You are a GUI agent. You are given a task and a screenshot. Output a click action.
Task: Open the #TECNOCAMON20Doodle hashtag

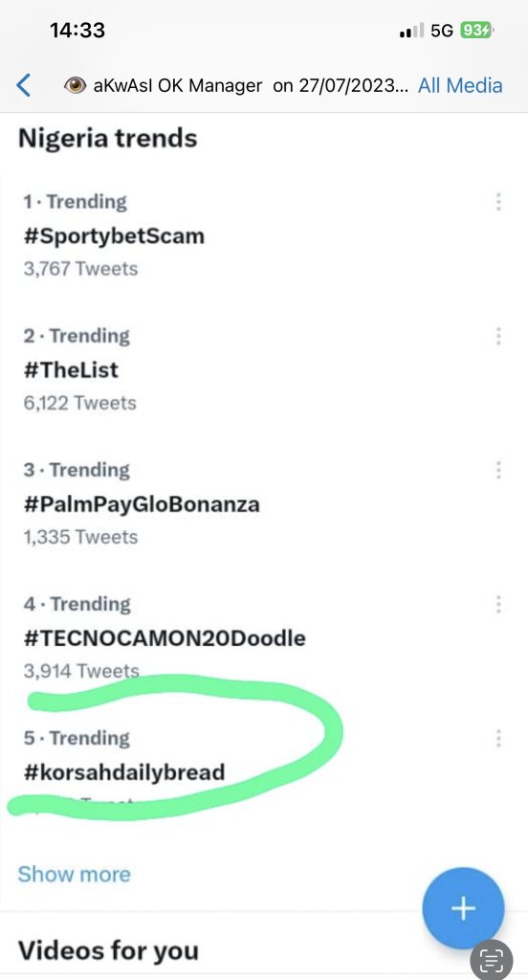[x=165, y=638]
